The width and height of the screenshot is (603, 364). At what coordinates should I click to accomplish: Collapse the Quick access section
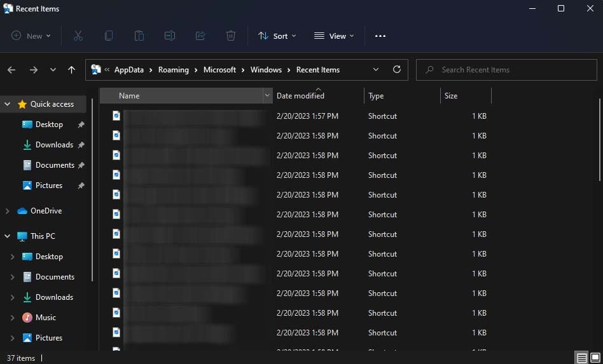point(8,104)
